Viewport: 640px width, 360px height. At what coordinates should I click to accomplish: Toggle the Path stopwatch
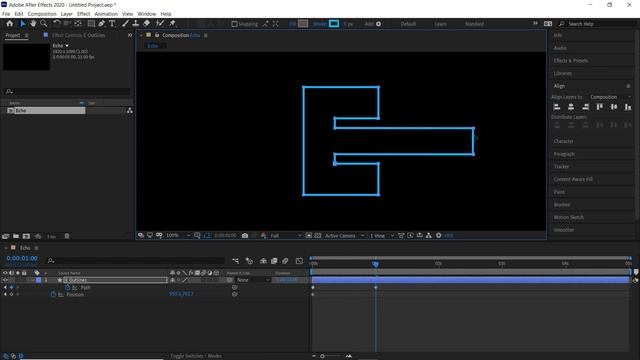67,287
